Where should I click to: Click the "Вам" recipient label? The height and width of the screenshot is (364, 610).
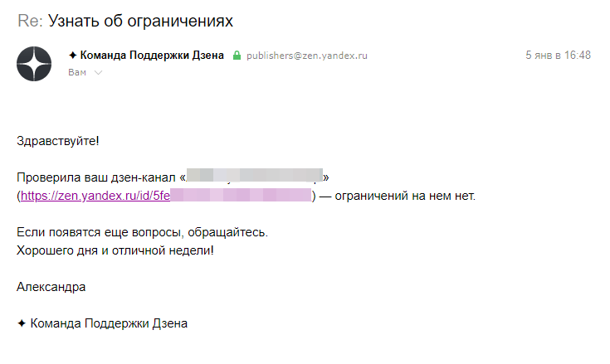click(x=77, y=73)
